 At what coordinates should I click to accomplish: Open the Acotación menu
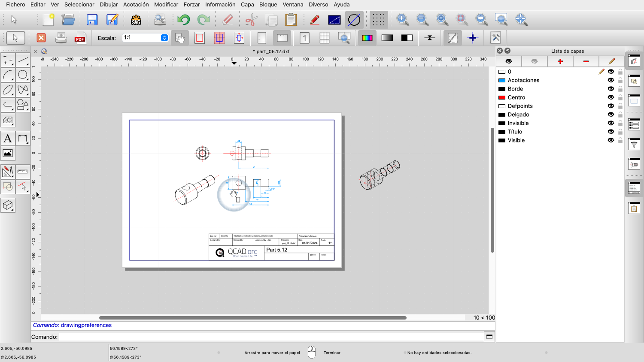pos(136,4)
